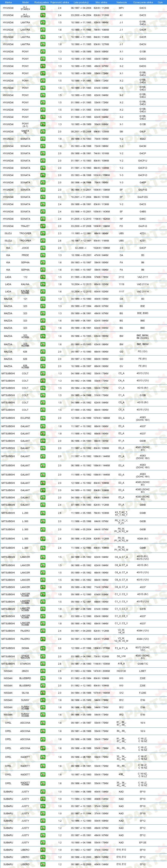Select the L28ET engine code cell
The height and width of the screenshot is (868, 167).
pos(143,671)
